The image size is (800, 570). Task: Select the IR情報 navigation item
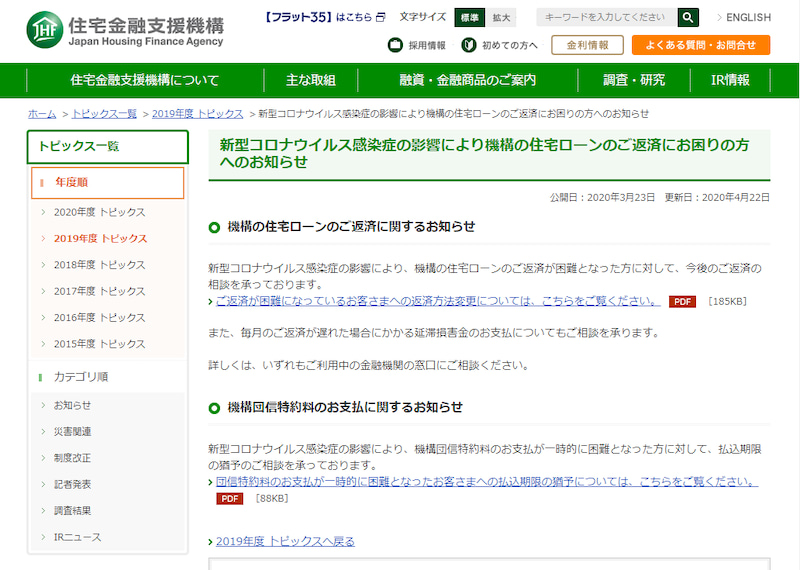click(730, 80)
